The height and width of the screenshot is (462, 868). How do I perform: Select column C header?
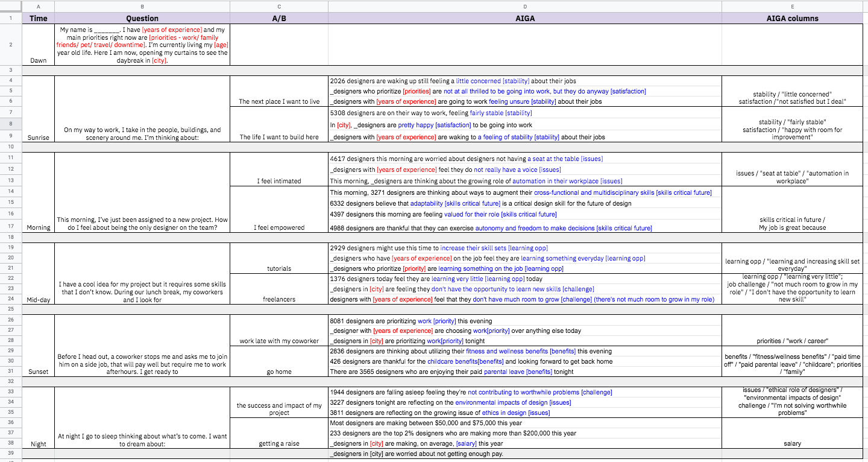279,6
